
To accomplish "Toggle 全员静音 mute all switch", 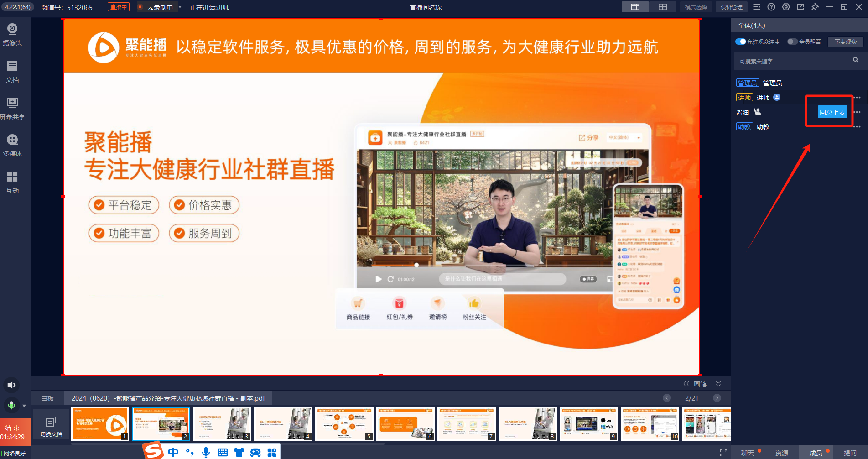I will click(x=792, y=42).
